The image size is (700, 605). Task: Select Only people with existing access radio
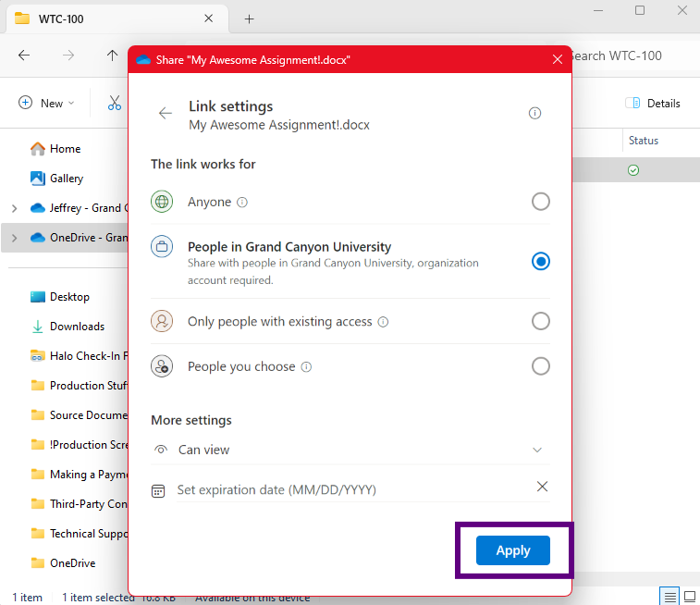540,321
